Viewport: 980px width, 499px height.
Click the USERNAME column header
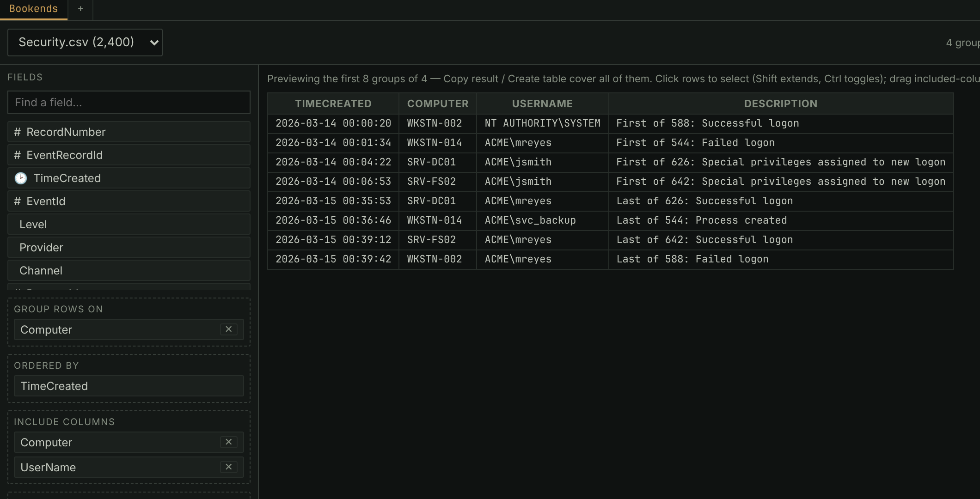pyautogui.click(x=542, y=103)
